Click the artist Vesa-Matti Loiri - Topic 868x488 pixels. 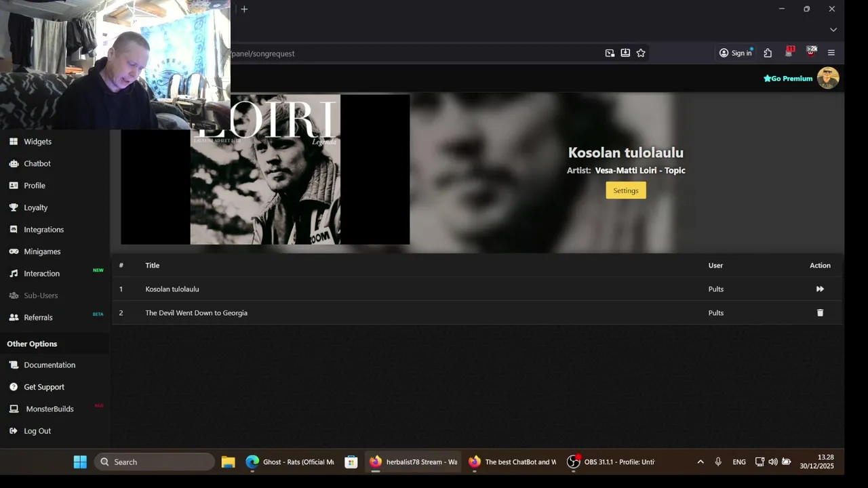pos(640,170)
